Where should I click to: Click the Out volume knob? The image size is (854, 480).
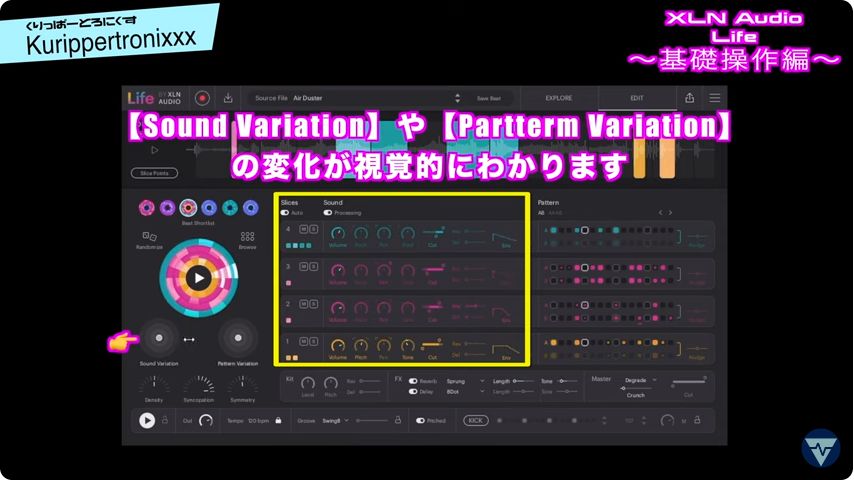tap(206, 421)
